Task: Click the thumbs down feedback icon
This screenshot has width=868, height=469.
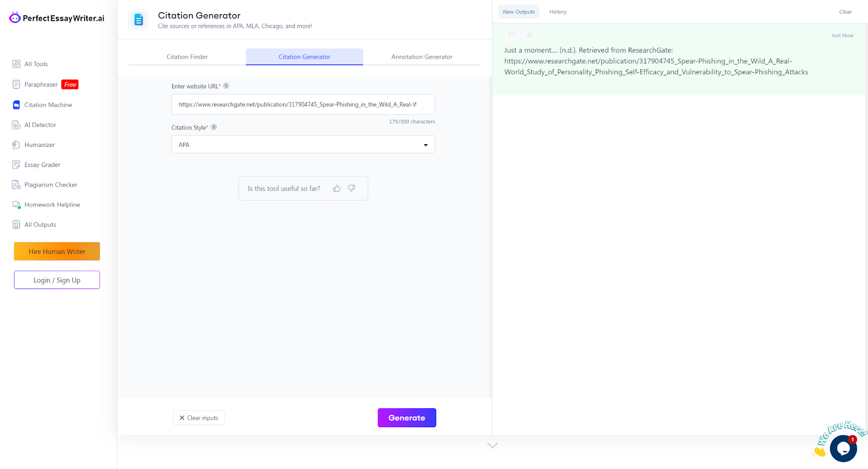Action: (352, 188)
